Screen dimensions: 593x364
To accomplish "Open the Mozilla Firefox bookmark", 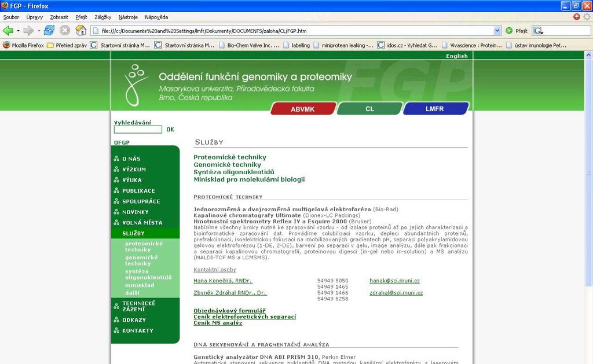I will tap(23, 45).
